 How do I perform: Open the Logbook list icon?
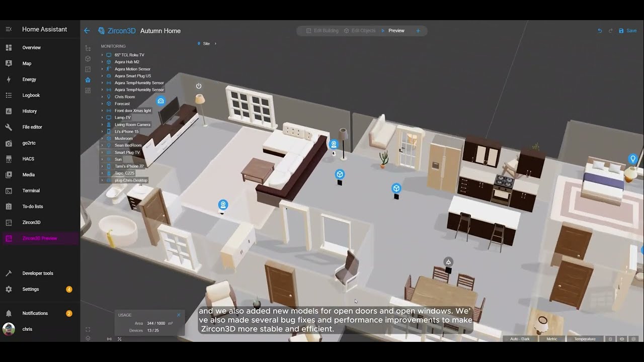point(9,96)
